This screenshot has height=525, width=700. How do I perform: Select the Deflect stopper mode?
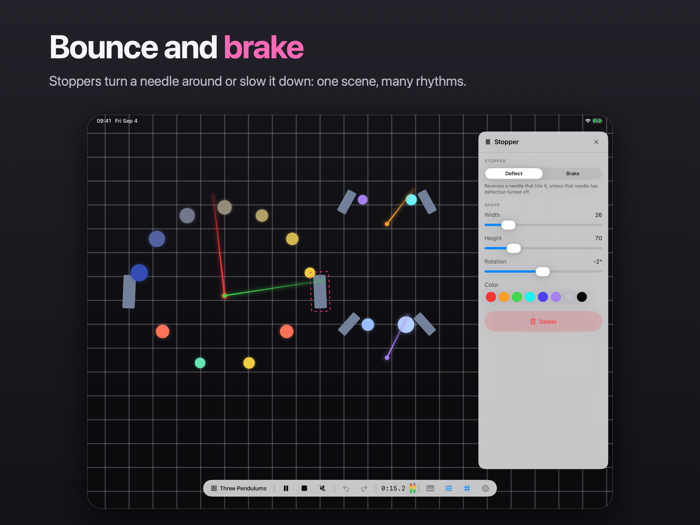(514, 173)
